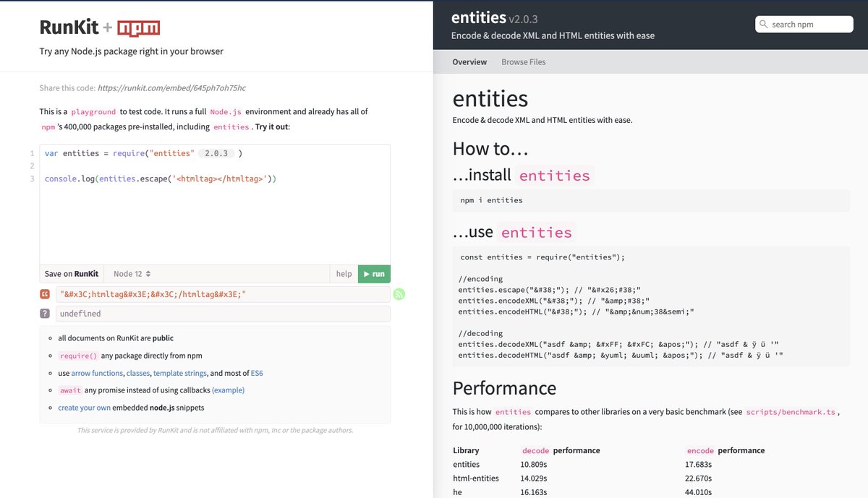868x498 pixels.
Task: Click the require() code tag in tips list
Action: coord(78,356)
